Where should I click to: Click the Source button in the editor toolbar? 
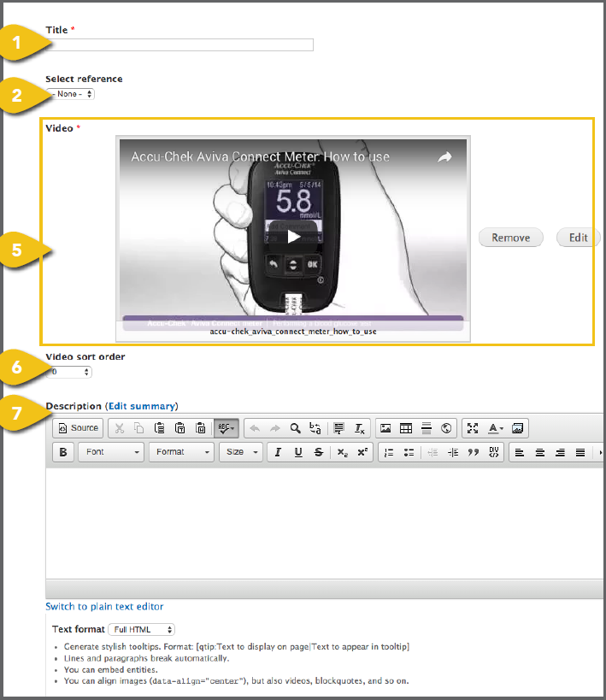pos(78,428)
